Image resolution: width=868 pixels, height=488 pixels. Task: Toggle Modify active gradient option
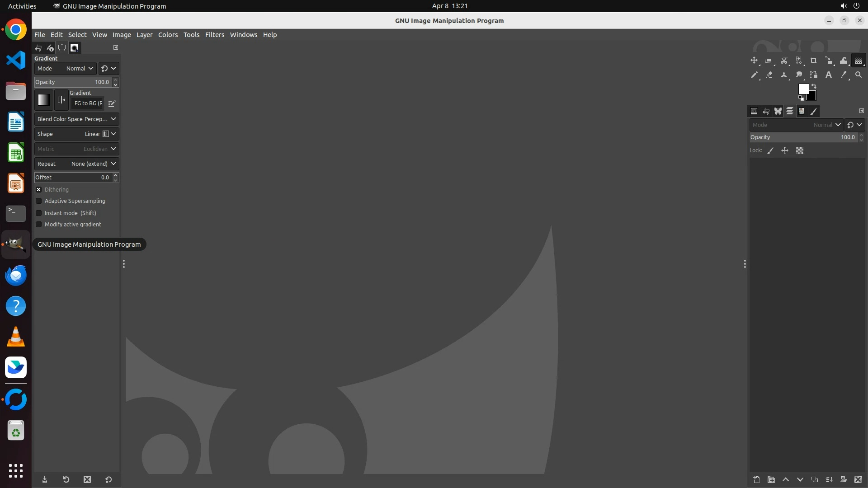pyautogui.click(x=39, y=225)
